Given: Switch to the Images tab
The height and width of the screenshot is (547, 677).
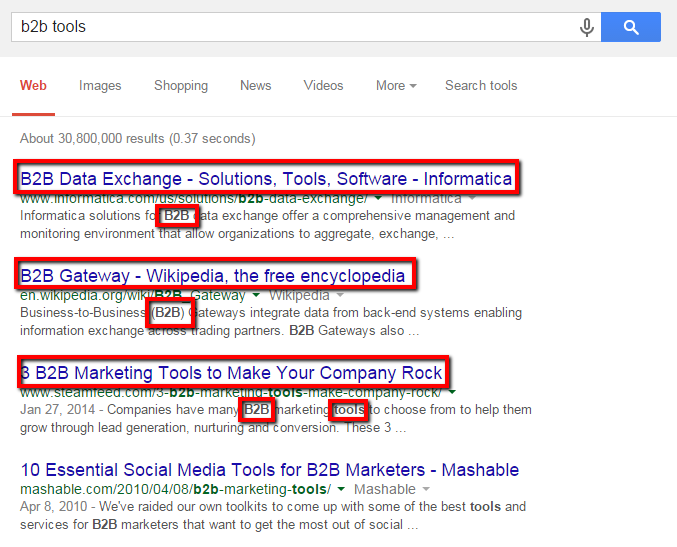Looking at the screenshot, I should coord(100,85).
